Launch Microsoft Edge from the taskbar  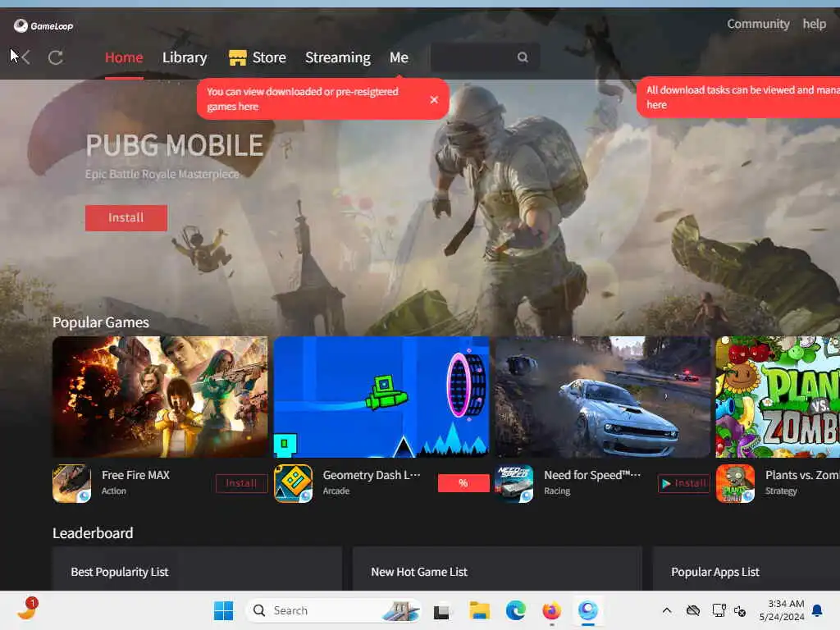click(x=516, y=610)
